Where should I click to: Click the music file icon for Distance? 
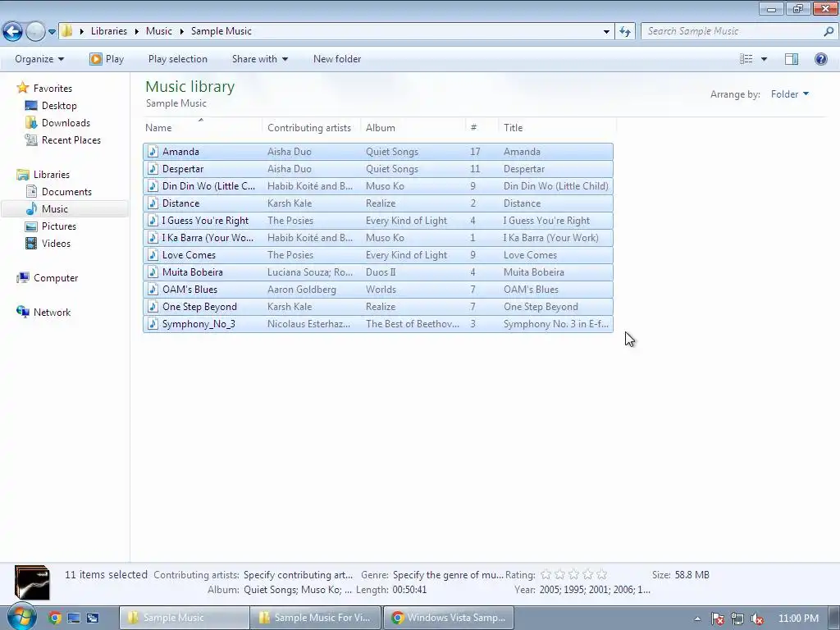(x=153, y=203)
